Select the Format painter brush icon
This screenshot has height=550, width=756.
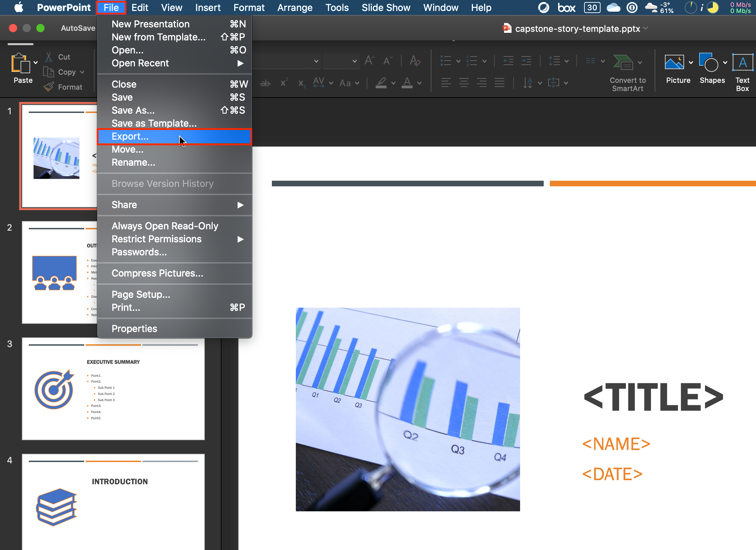coord(49,87)
